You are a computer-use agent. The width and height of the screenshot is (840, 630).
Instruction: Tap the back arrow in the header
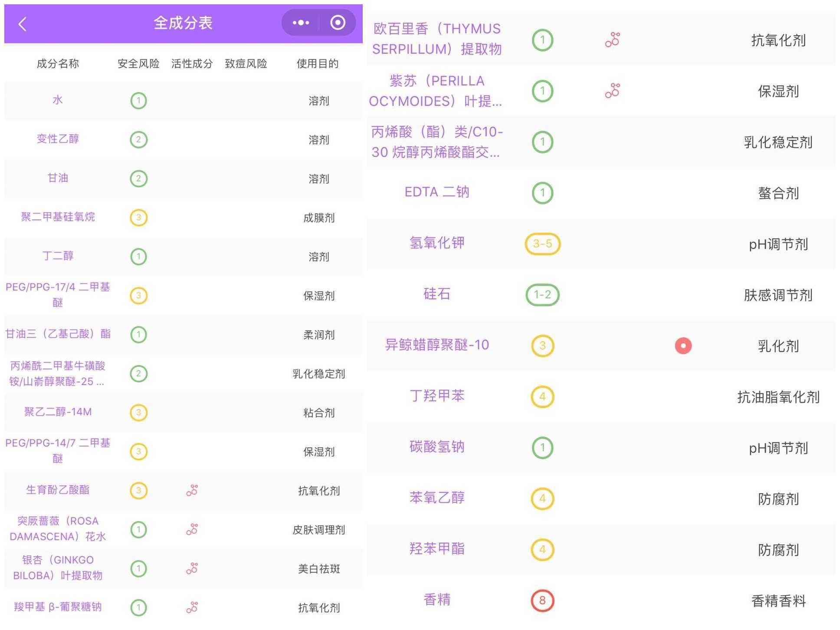coord(23,23)
